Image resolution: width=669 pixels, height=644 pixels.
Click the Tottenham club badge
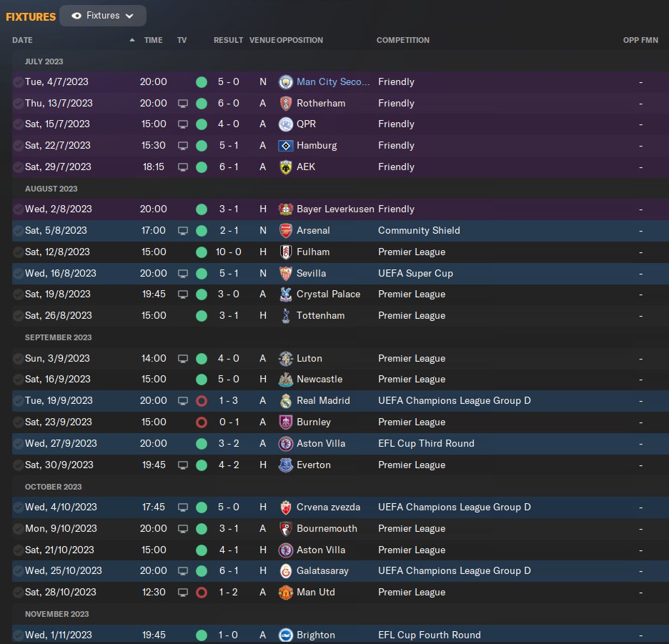point(285,315)
